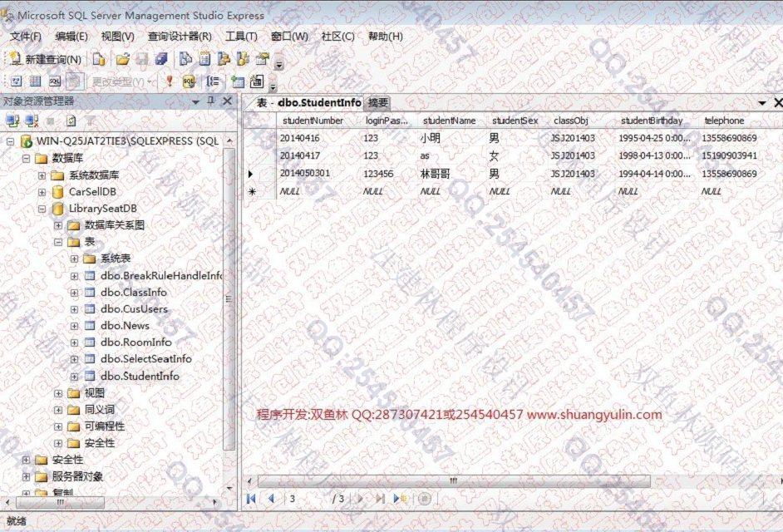Collapse the 数据库 folder node
This screenshot has height=532, width=783.
[26, 158]
